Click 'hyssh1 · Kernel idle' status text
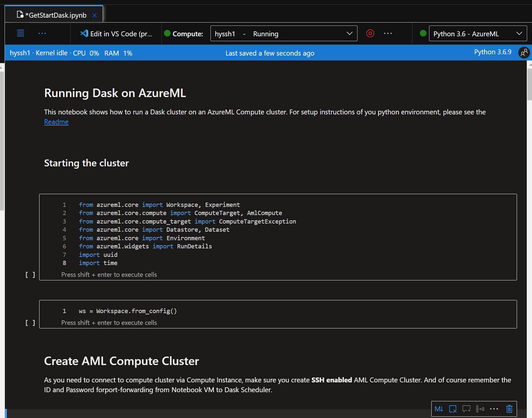The width and height of the screenshot is (532, 418). tap(39, 53)
